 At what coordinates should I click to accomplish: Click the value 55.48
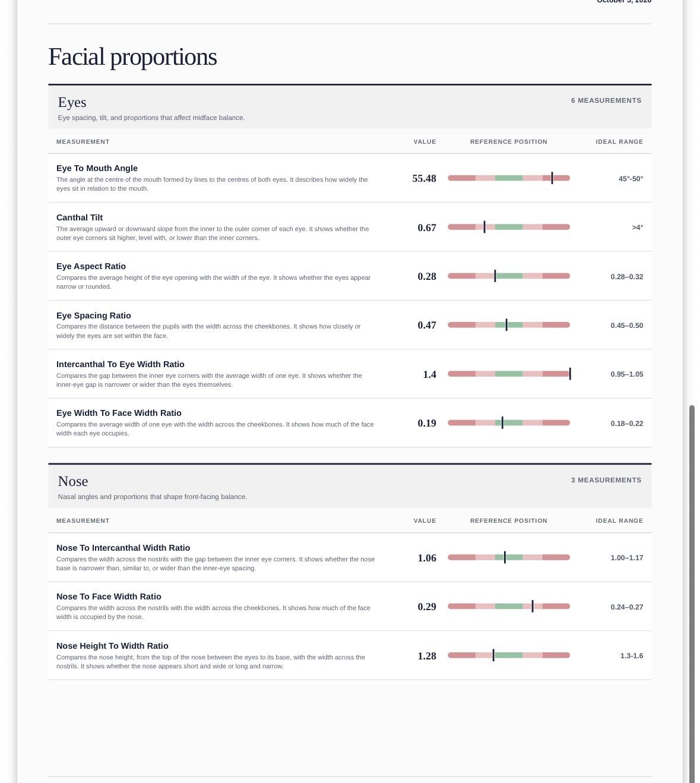424,178
